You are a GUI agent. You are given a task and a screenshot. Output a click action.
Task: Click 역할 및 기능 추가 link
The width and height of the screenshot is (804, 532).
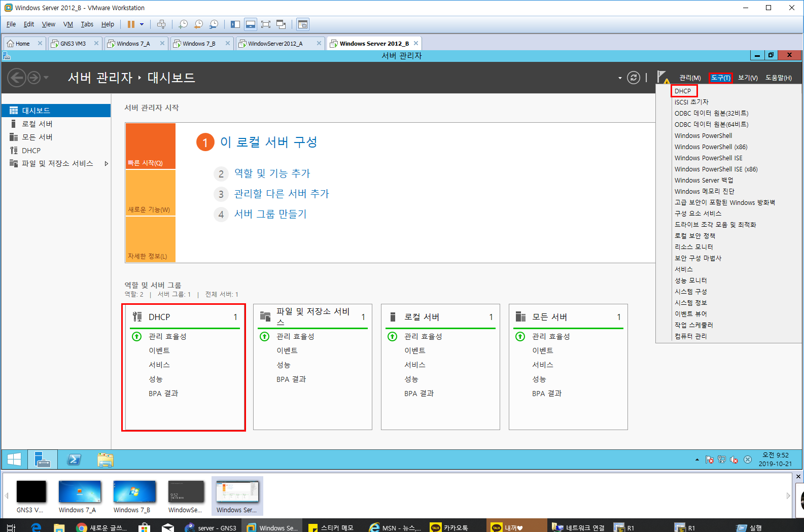pyautogui.click(x=272, y=173)
